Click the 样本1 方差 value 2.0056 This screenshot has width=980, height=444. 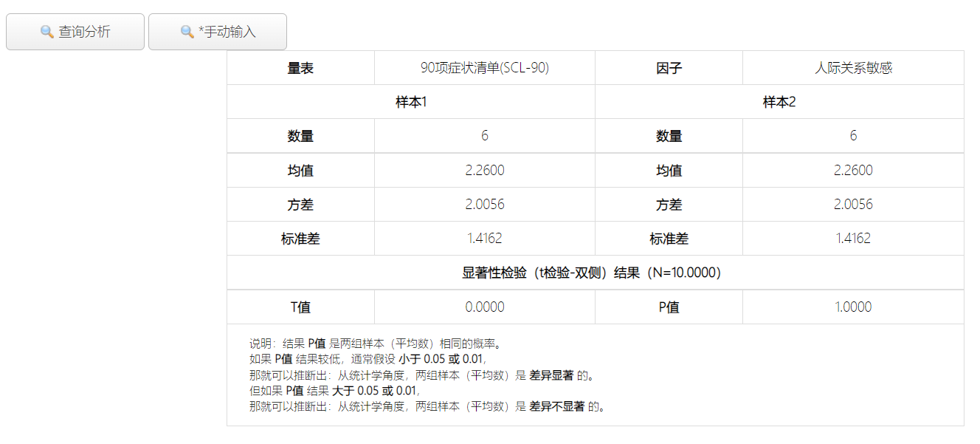point(484,205)
